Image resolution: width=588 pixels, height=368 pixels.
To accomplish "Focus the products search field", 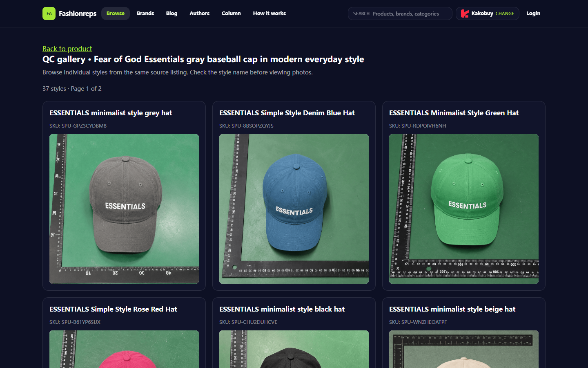I will [x=400, y=13].
